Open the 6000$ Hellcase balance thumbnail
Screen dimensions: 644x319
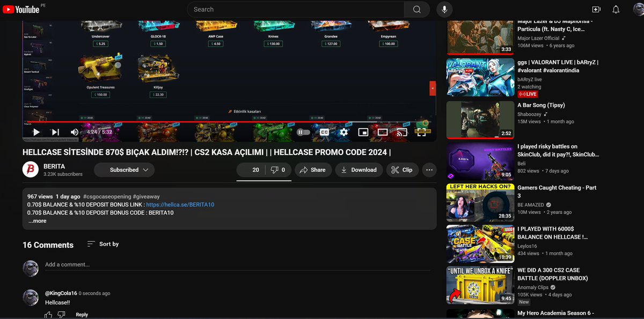coord(480,243)
